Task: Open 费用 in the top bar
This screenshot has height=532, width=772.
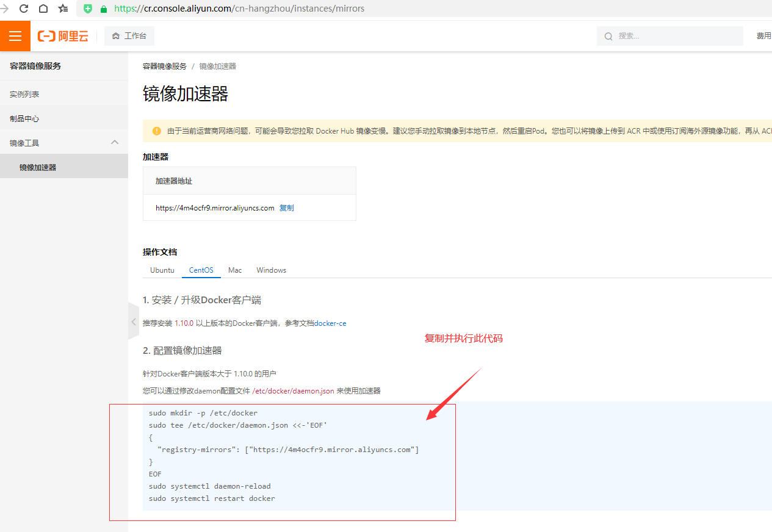Action: 763,36
